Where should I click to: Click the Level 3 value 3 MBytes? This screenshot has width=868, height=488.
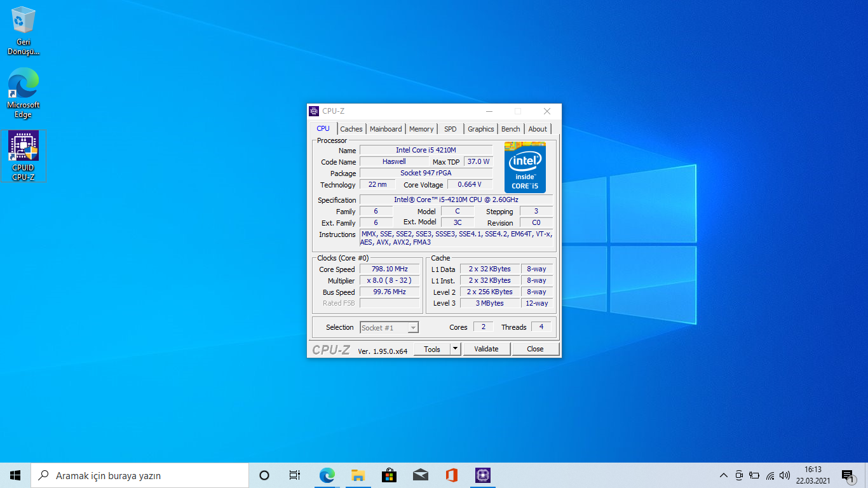489,303
